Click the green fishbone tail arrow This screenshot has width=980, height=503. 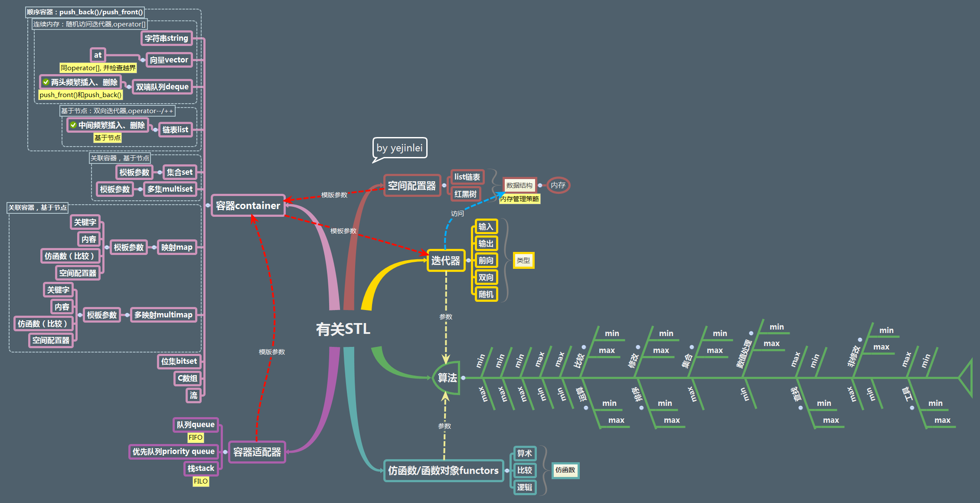(966, 378)
